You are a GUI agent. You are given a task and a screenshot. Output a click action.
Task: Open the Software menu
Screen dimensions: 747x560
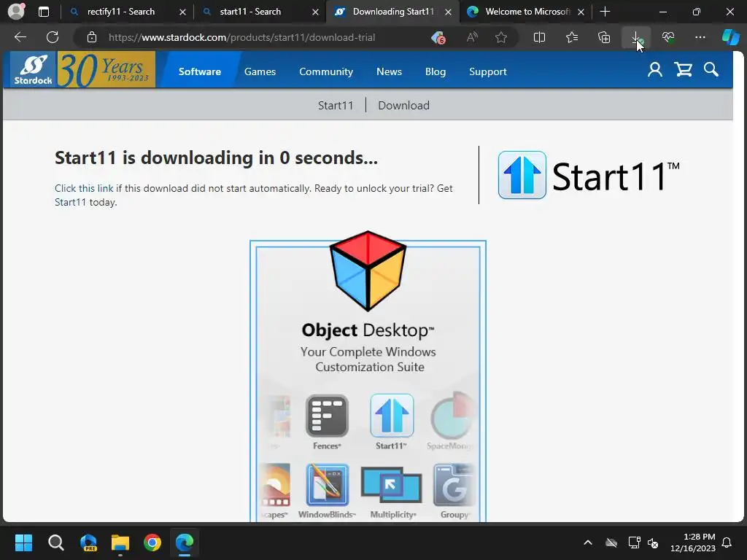(200, 71)
